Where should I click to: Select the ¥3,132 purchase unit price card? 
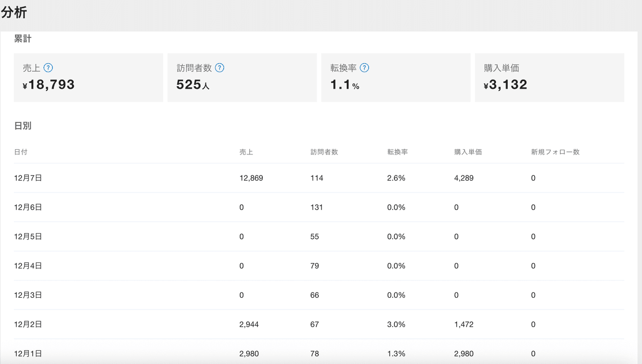point(549,78)
